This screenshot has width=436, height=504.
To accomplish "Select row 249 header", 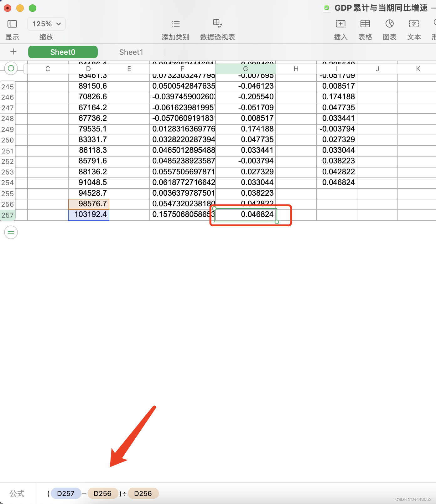I will [8, 130].
